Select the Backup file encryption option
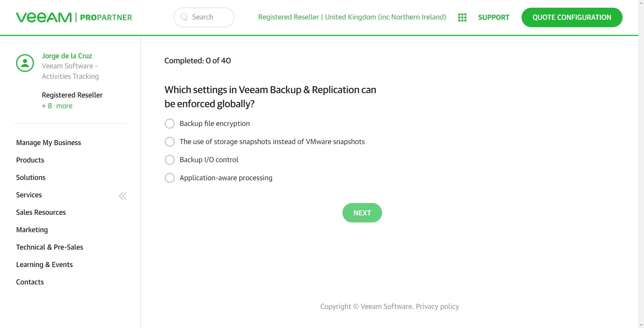 170,124
